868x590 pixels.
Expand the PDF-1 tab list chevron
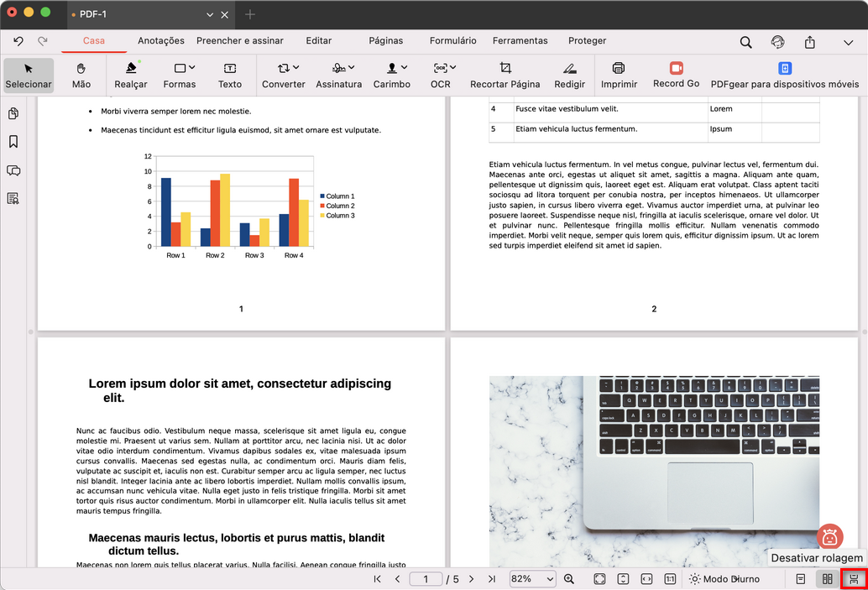point(210,15)
